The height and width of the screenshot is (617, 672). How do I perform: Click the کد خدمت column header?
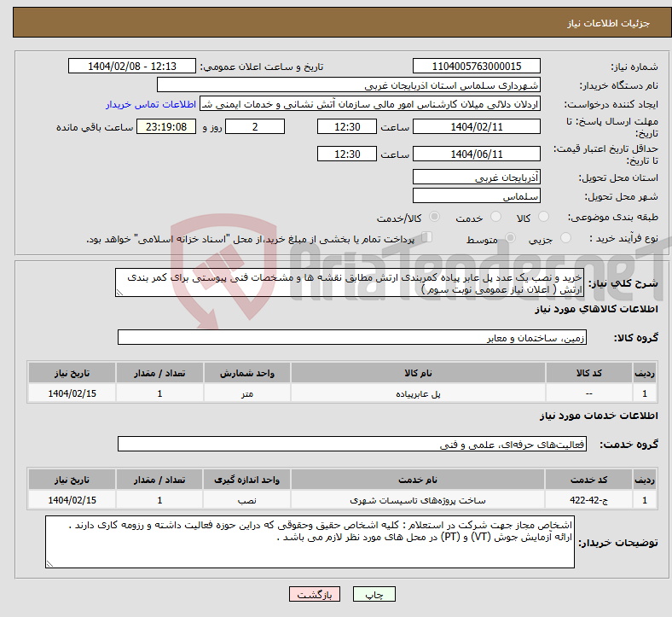(x=589, y=480)
